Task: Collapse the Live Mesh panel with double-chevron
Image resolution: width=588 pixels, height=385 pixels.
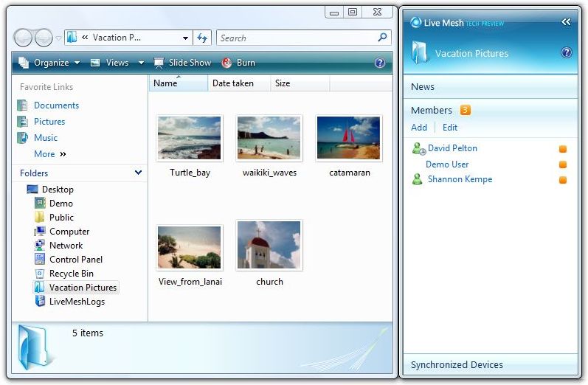Action: 566,22
